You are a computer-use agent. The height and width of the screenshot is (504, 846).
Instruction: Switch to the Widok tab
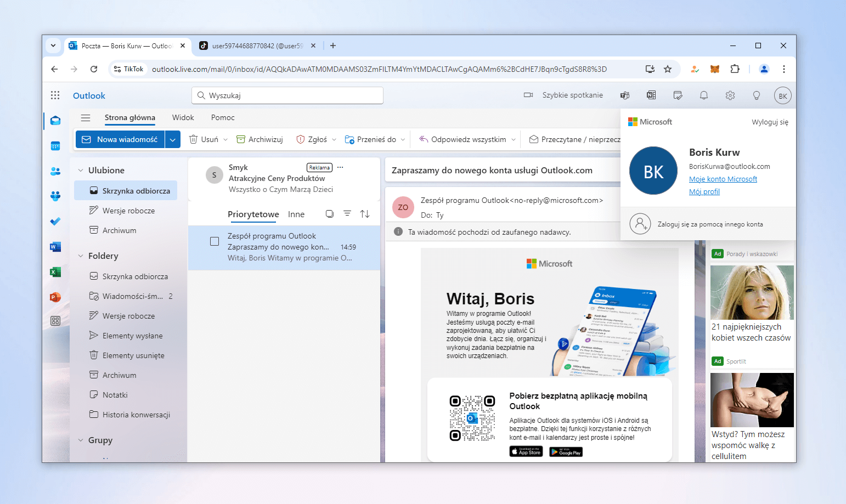point(183,118)
